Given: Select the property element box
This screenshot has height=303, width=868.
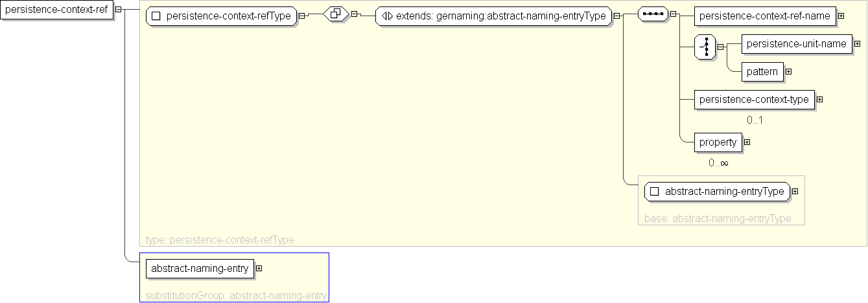Looking at the screenshot, I should pos(718,142).
